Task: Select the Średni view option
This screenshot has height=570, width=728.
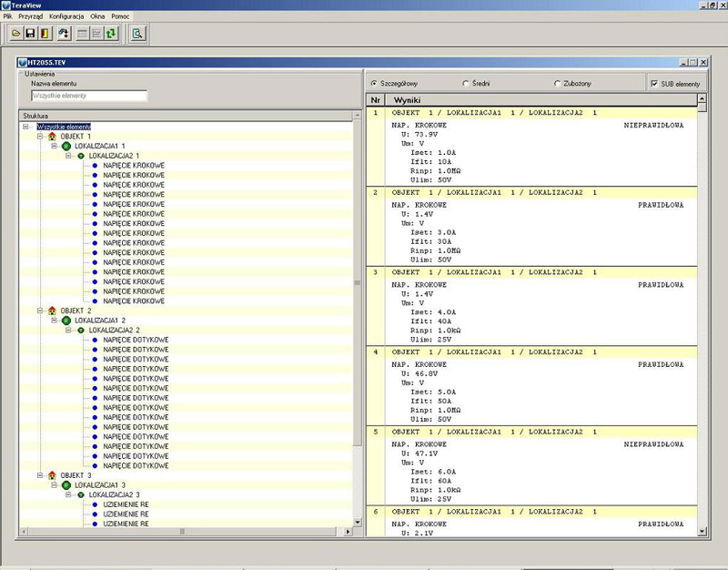Action: 465,83
